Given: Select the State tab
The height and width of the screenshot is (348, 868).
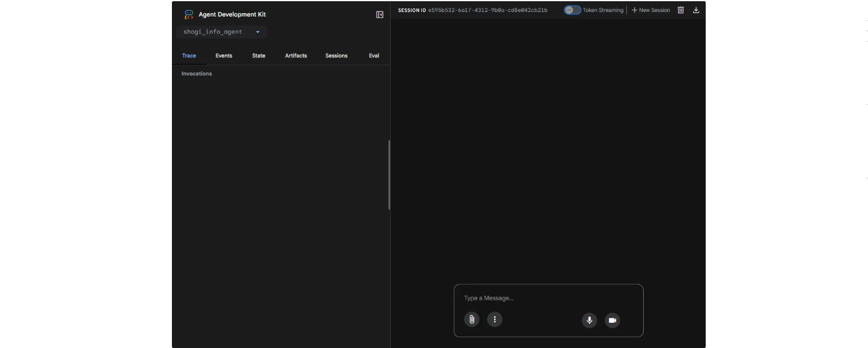Looking at the screenshot, I should 258,56.
